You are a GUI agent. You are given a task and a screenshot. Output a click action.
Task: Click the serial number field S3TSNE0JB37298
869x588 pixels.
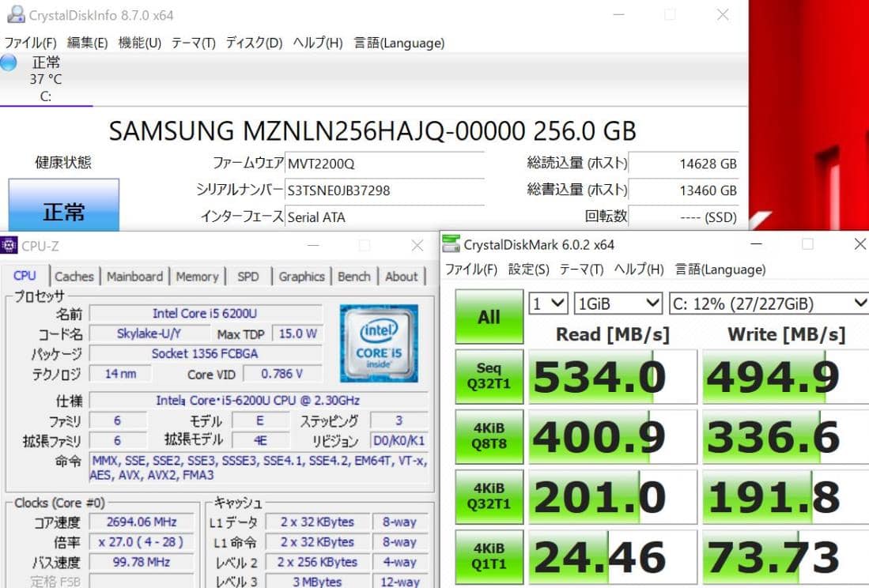(x=384, y=190)
